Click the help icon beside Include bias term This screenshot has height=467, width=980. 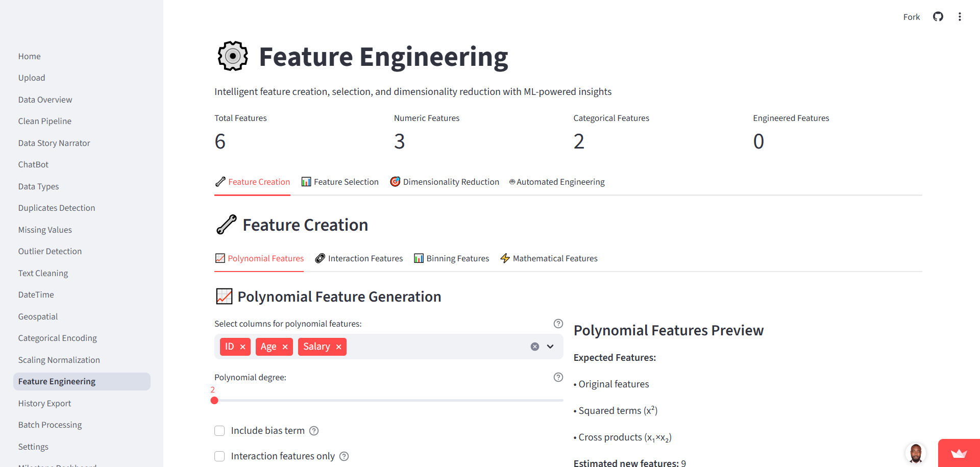pyautogui.click(x=313, y=431)
